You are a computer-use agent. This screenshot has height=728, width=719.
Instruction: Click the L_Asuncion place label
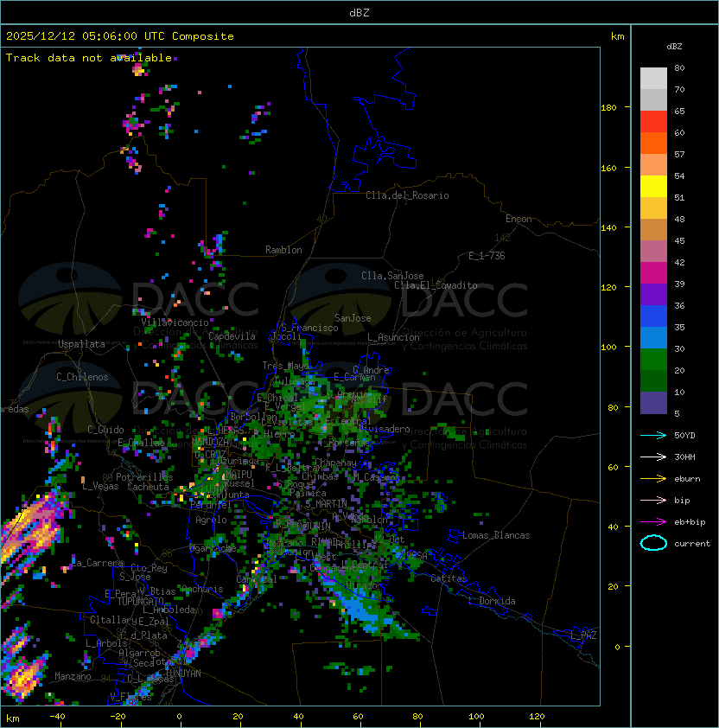tap(393, 337)
